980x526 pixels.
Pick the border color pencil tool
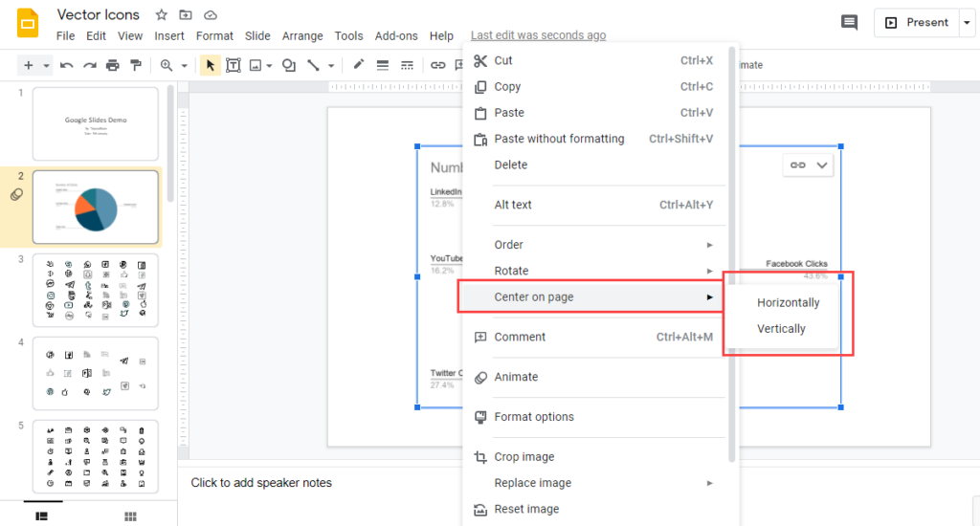click(358, 64)
